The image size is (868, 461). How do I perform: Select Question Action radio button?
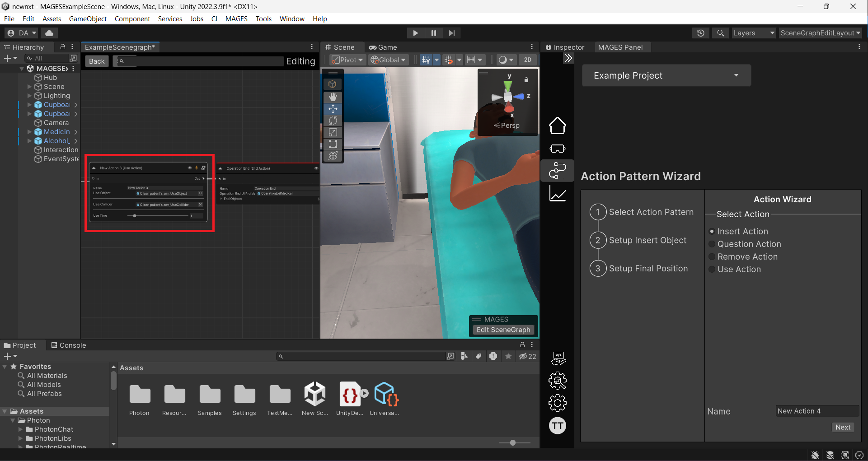pyautogui.click(x=712, y=244)
